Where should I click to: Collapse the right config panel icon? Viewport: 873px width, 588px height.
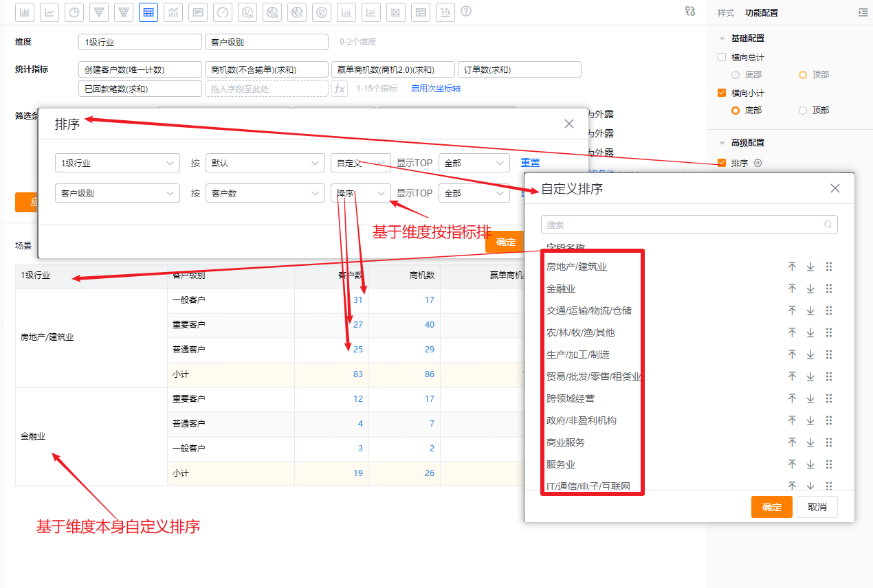(863, 12)
